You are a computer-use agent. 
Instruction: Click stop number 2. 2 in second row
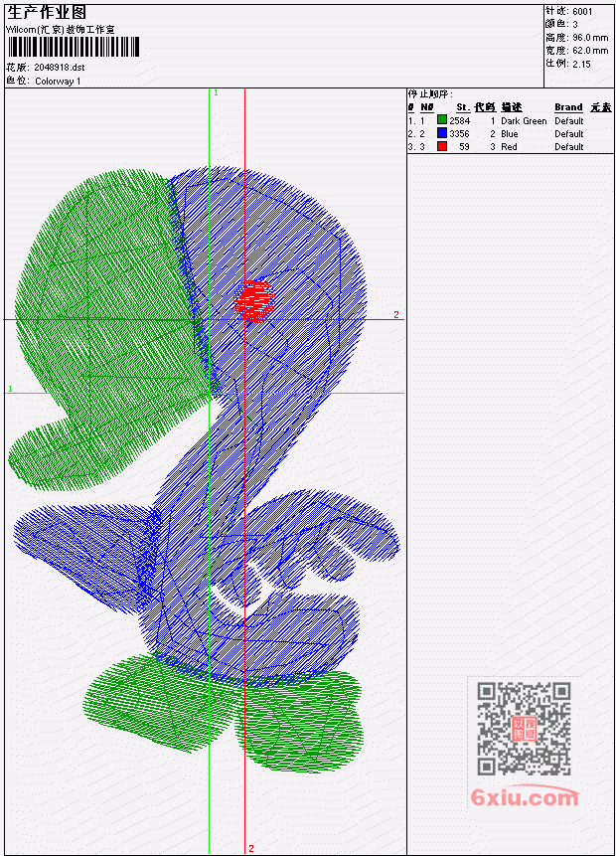pyautogui.click(x=416, y=134)
